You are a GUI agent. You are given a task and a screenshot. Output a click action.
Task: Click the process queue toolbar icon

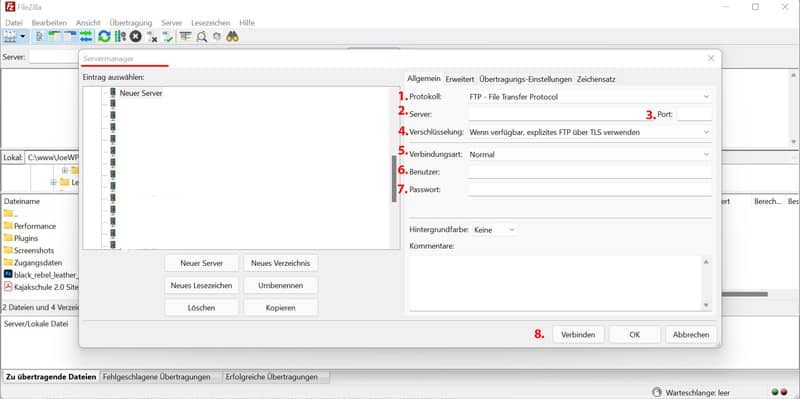pyautogui.click(x=120, y=37)
